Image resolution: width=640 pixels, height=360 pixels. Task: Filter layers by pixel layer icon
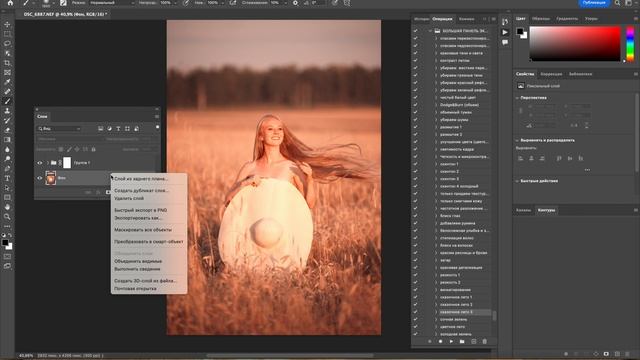point(100,129)
